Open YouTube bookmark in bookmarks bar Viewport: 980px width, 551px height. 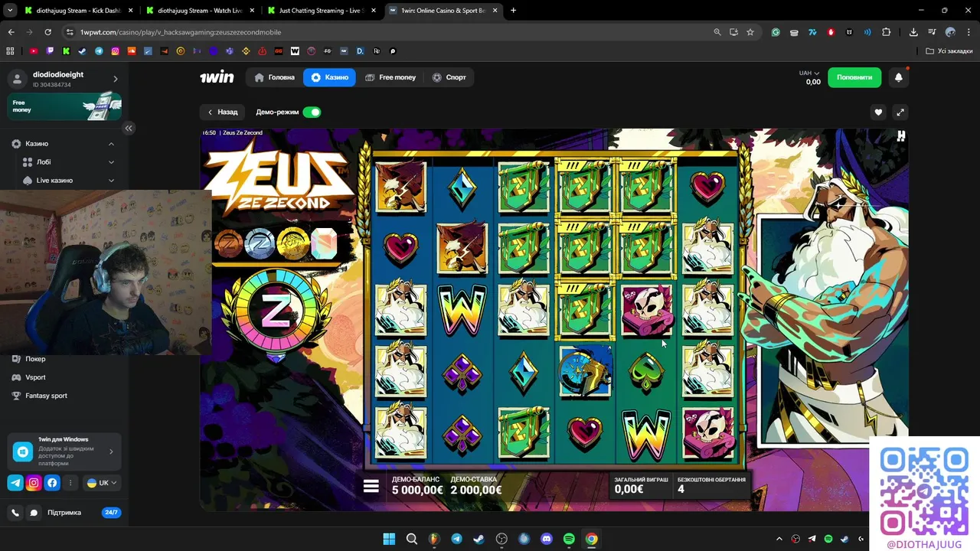coord(33,51)
